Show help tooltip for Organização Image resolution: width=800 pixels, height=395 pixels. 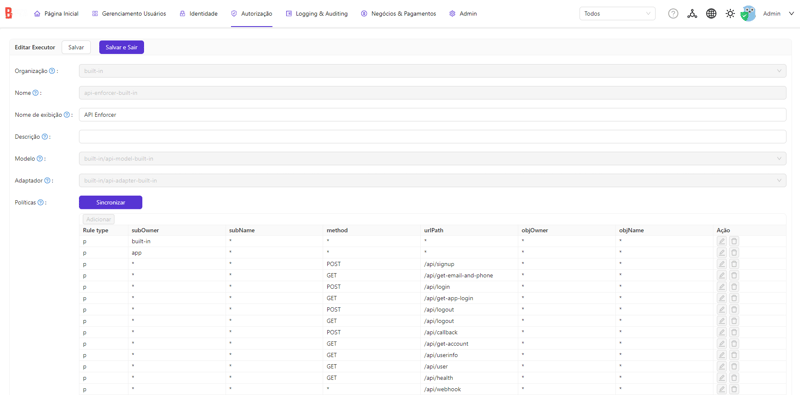tap(52, 71)
